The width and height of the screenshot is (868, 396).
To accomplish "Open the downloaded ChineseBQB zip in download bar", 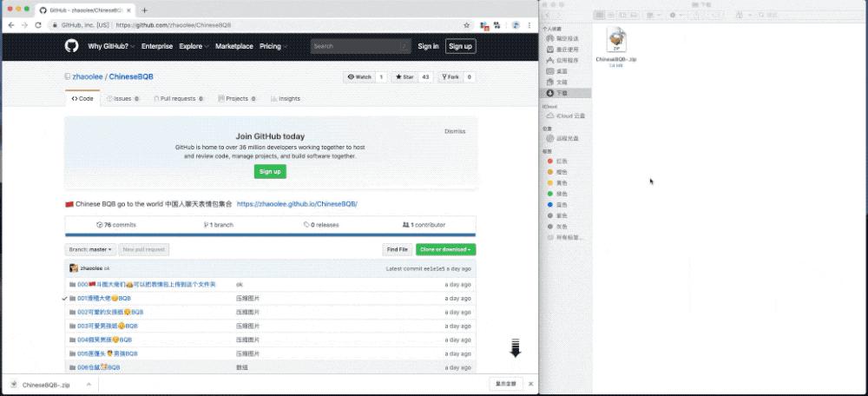I will (x=46, y=385).
